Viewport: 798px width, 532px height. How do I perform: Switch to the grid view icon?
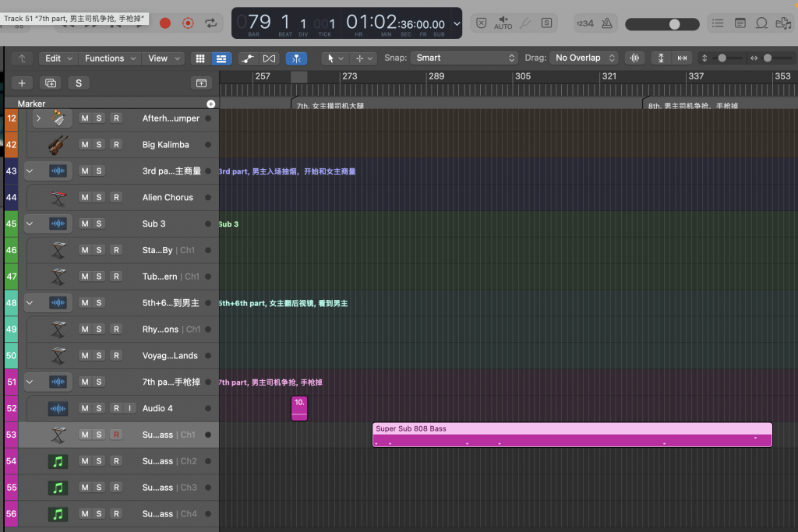coord(200,58)
